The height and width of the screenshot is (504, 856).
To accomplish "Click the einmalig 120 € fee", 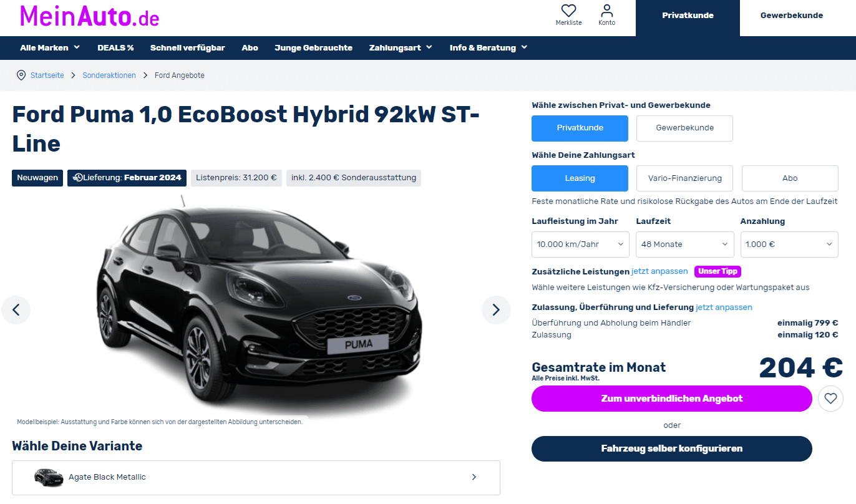I will coord(808,335).
